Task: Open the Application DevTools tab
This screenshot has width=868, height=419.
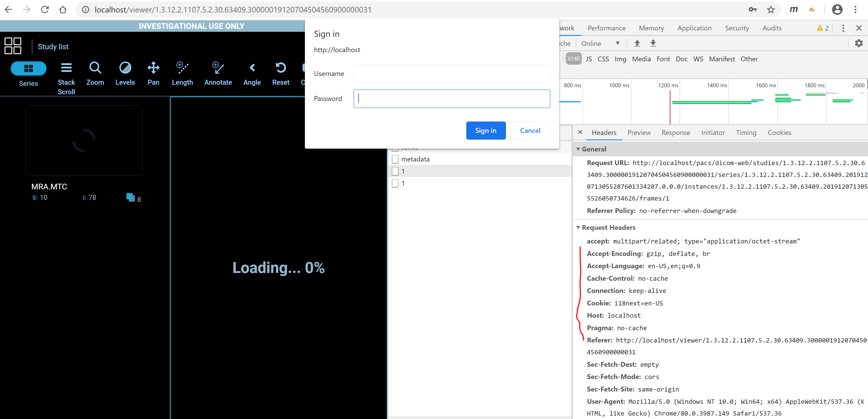Action: click(x=694, y=28)
